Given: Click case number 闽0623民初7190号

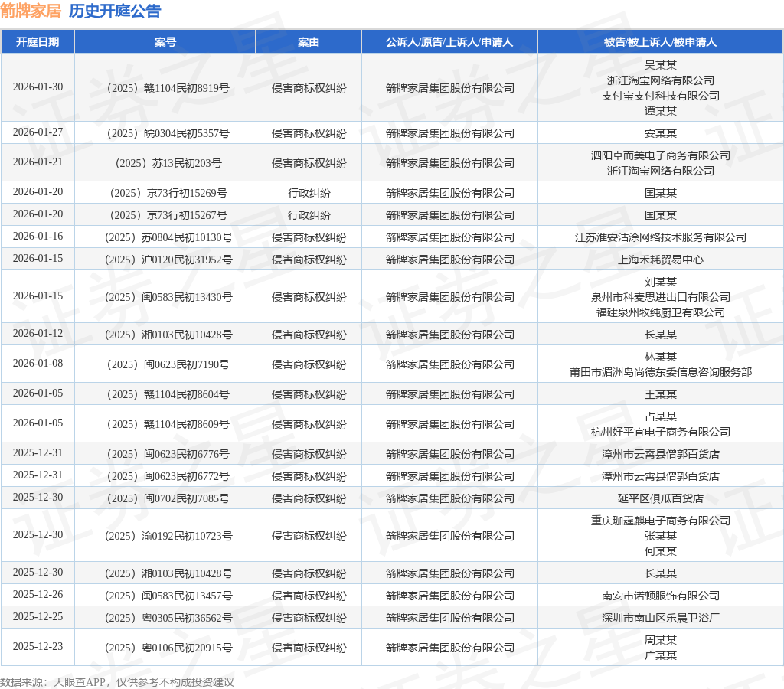Looking at the screenshot, I should coord(168,364).
